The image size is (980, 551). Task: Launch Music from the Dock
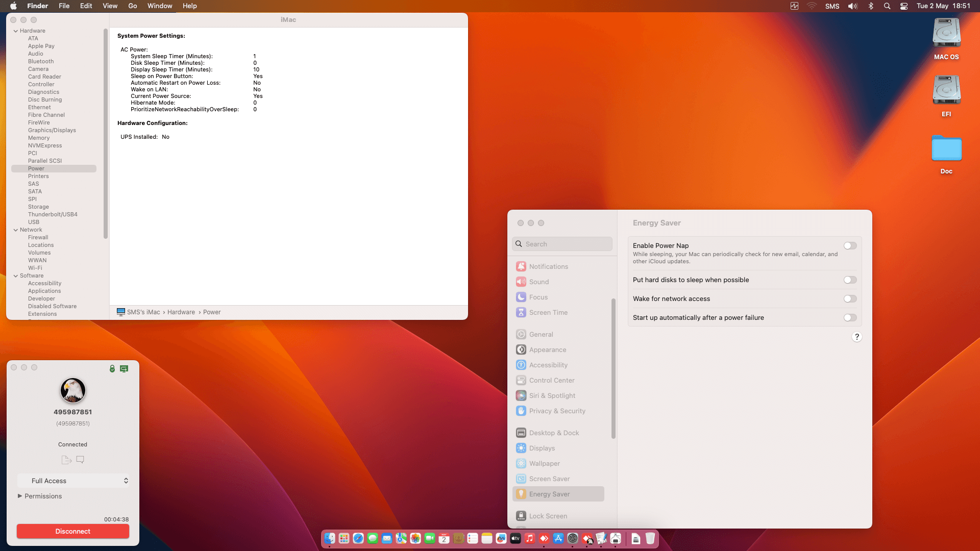coord(530,538)
